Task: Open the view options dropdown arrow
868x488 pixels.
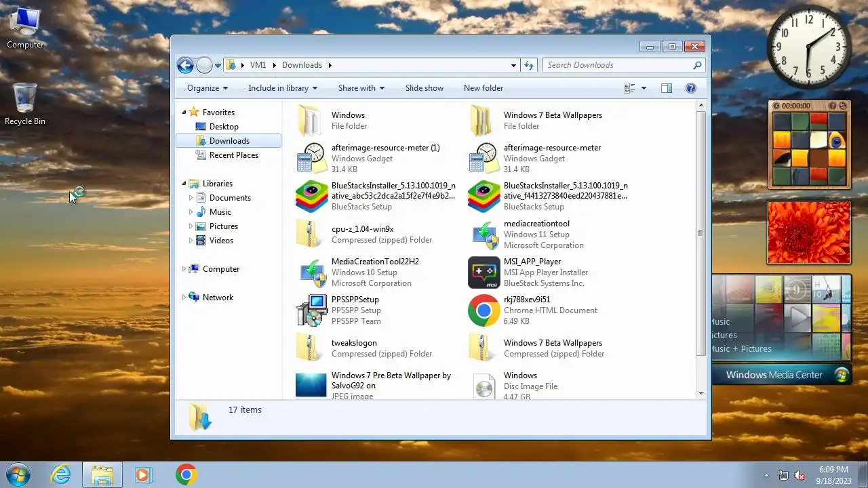Action: click(644, 88)
